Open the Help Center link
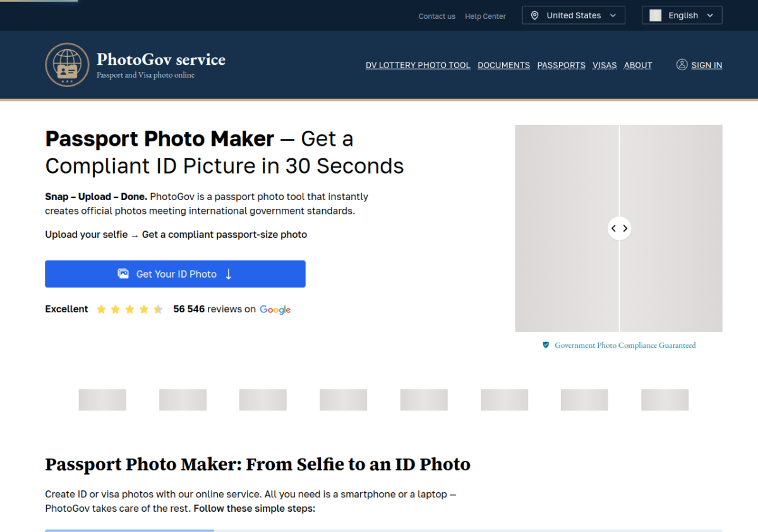758x532 pixels. [x=485, y=16]
